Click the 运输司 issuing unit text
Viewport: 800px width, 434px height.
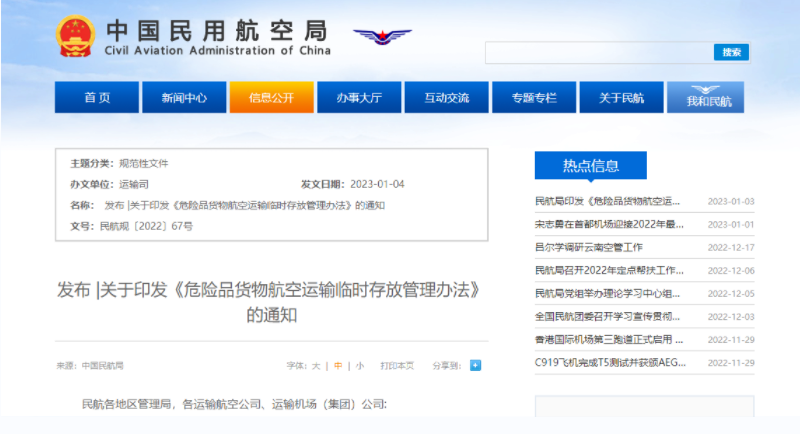pos(134,184)
